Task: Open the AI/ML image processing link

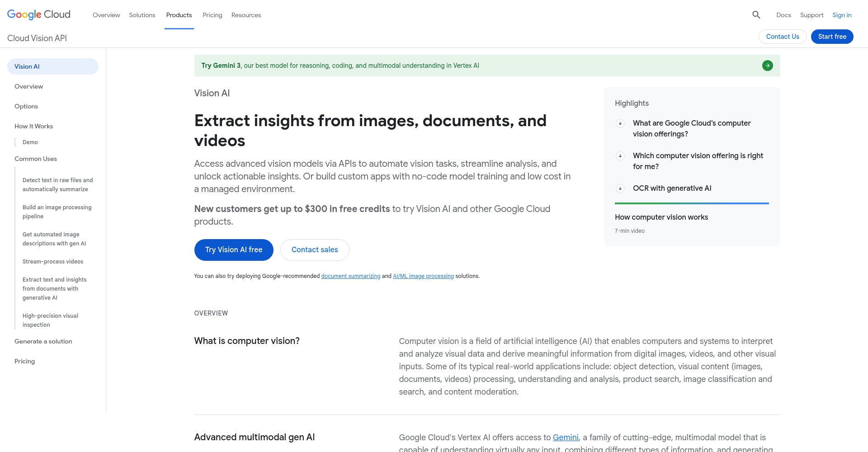Action: [423, 276]
